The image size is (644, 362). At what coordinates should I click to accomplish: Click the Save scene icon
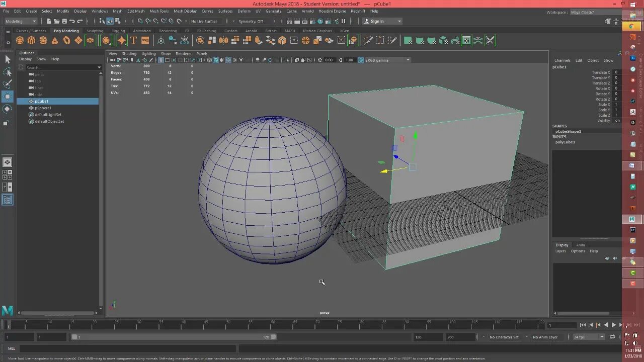(x=64, y=21)
